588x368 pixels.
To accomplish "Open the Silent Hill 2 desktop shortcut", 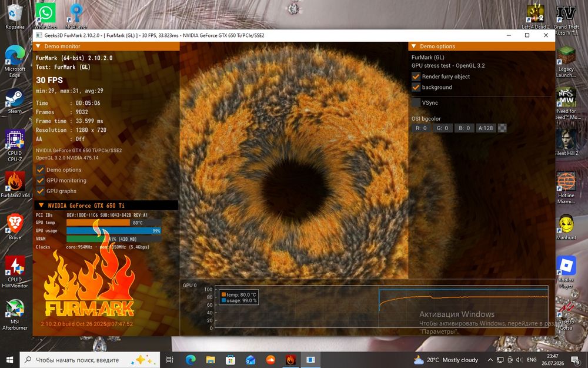I will tap(566, 142).
